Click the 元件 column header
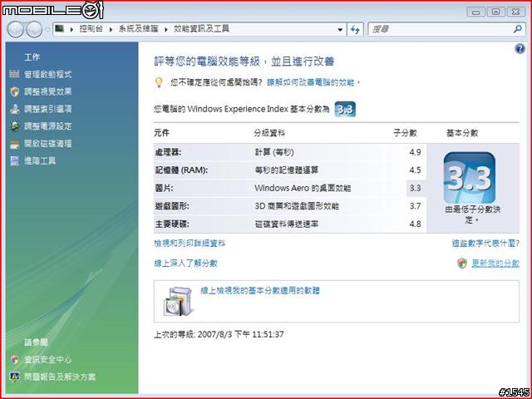 click(161, 133)
